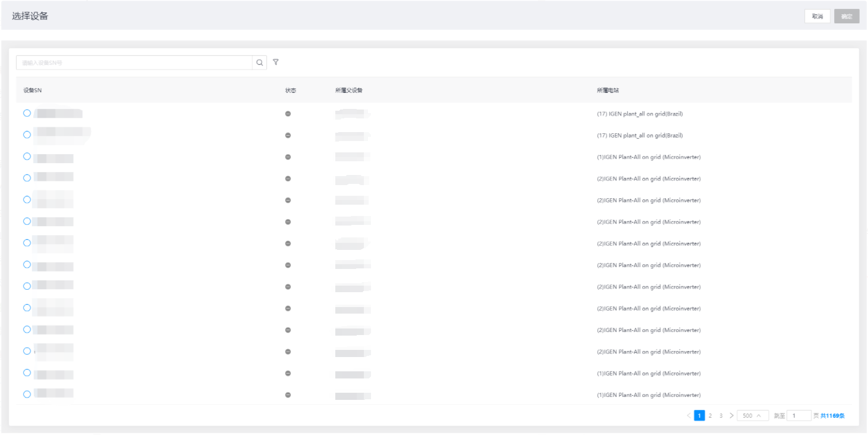Click the magnifier search icon
The width and height of the screenshot is (868, 435).
259,62
